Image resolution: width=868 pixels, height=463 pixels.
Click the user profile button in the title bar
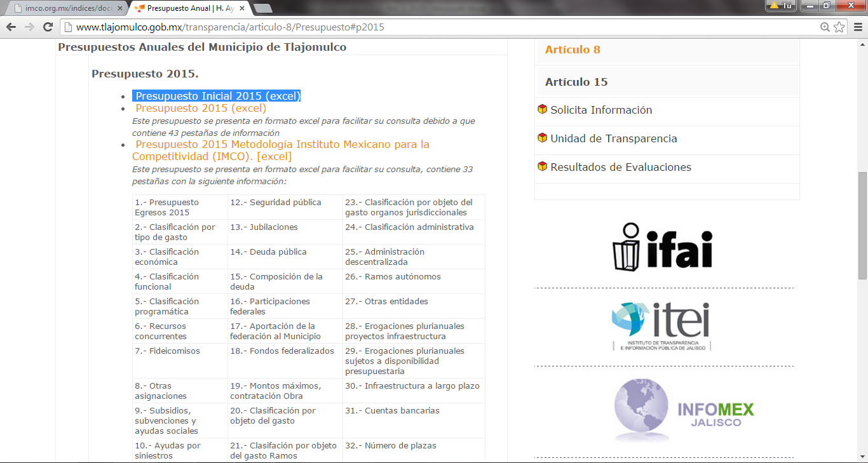coord(782,6)
